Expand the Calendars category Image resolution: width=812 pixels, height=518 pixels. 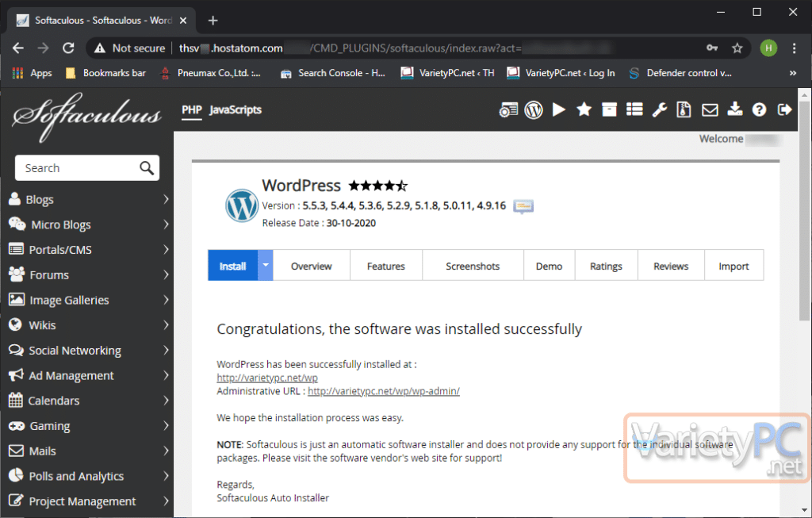click(89, 401)
